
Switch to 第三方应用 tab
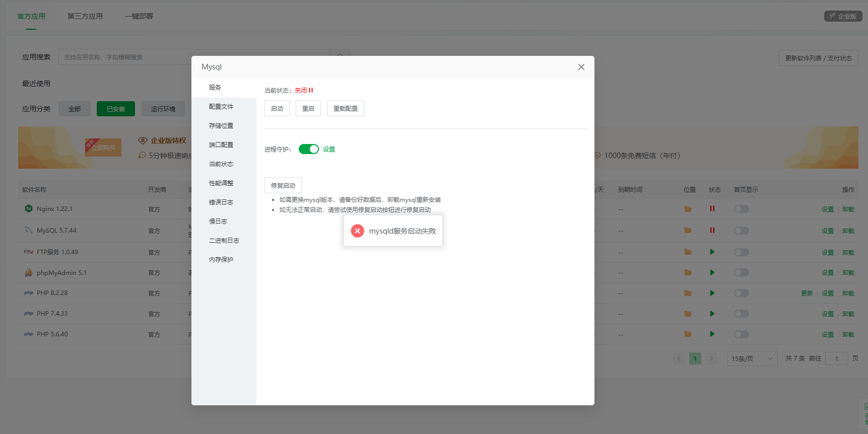coord(85,16)
